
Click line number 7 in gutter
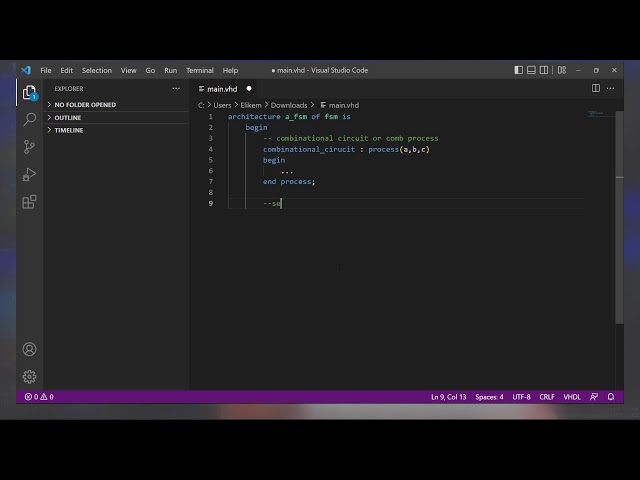(211, 182)
